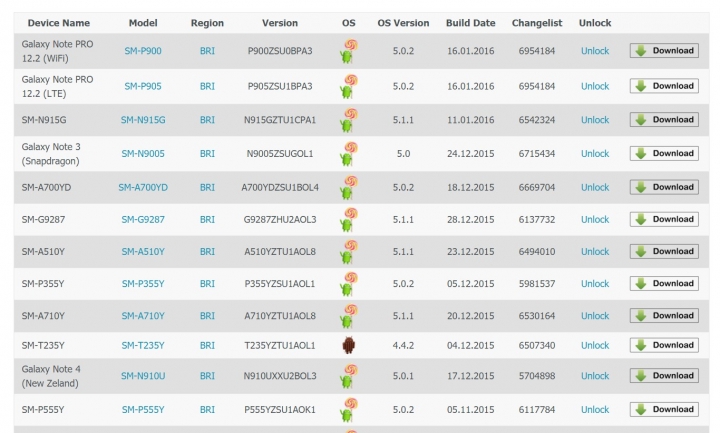
Task: Open the SM-N910U model link
Action: [x=143, y=376]
